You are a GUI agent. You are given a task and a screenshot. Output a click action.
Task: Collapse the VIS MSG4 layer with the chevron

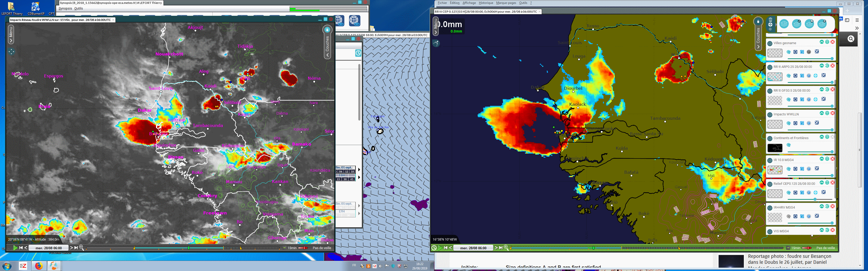coord(822,230)
